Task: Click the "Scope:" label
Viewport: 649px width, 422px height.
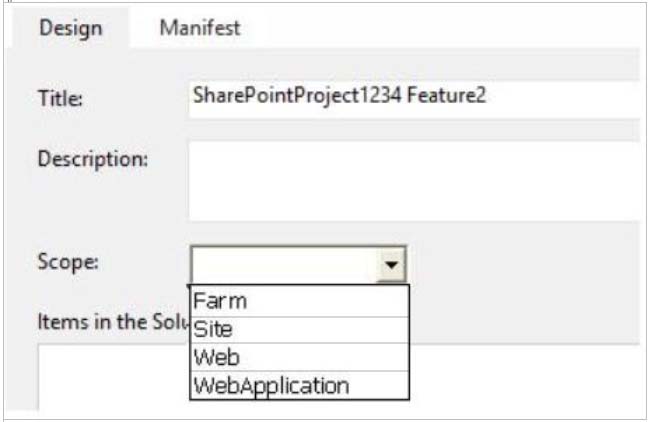Action: pos(68,262)
